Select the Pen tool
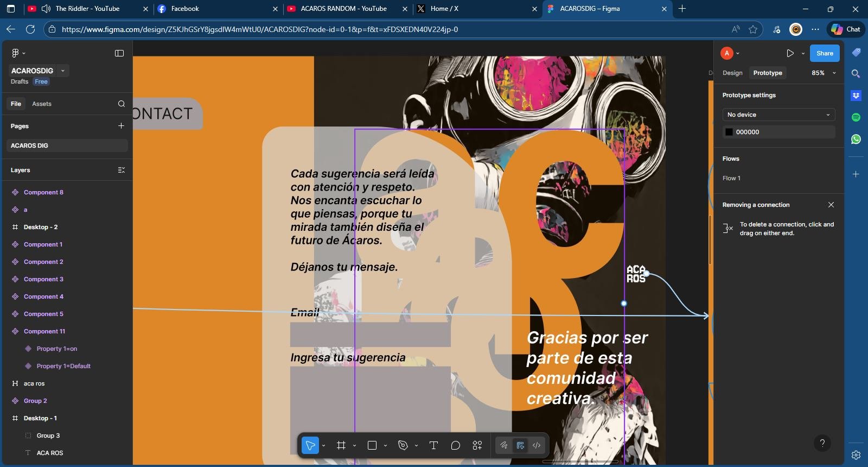868x467 pixels. [403, 445]
